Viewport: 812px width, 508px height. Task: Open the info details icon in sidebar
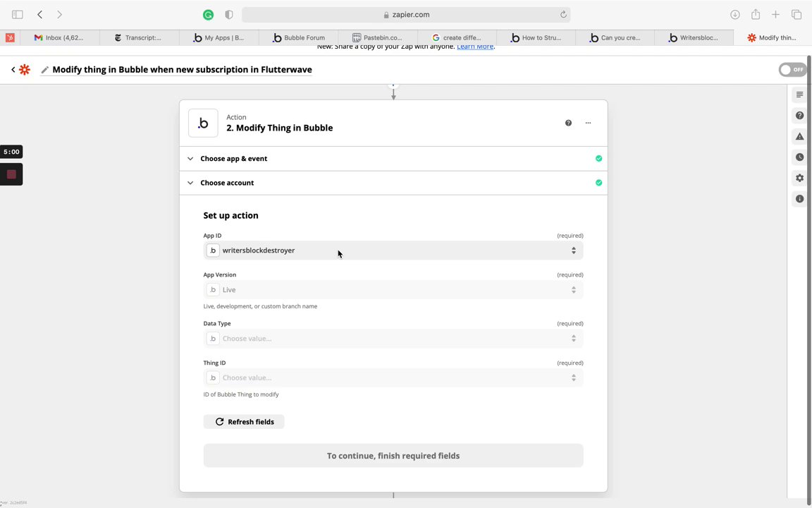point(799,199)
